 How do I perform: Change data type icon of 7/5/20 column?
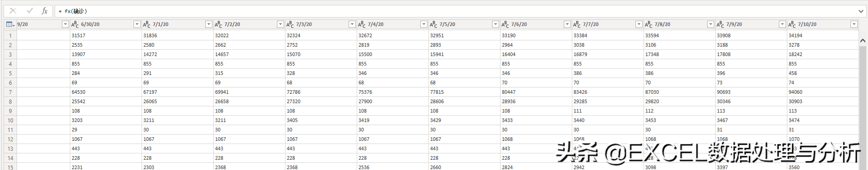pyautogui.click(x=433, y=24)
